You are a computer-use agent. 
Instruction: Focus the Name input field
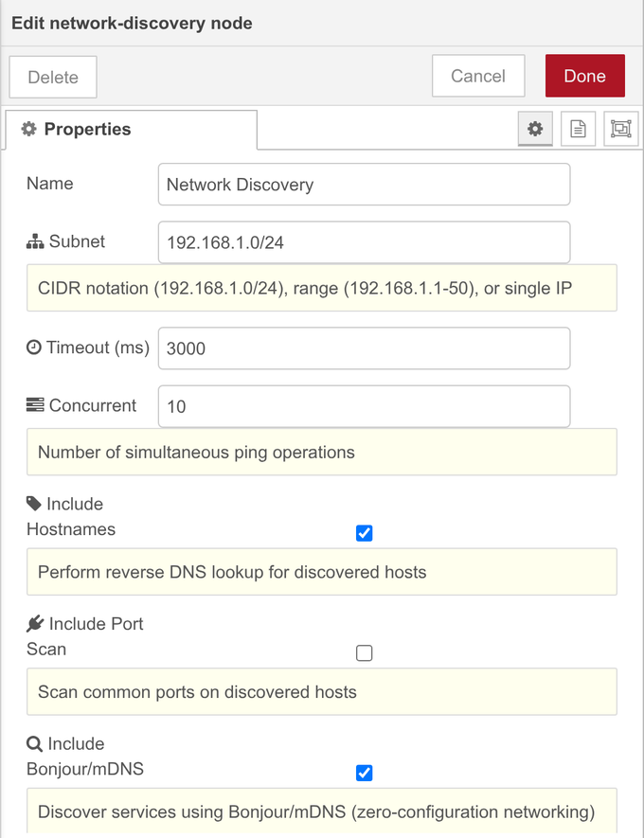(x=364, y=185)
